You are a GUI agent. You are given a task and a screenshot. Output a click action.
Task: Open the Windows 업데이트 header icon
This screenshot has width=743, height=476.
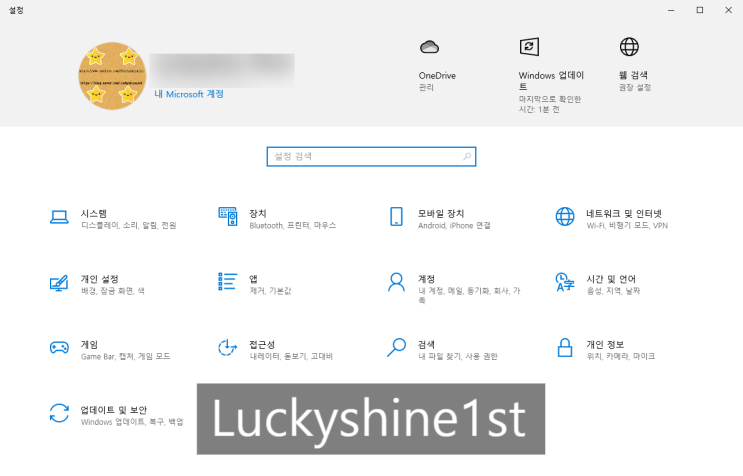pyautogui.click(x=529, y=47)
